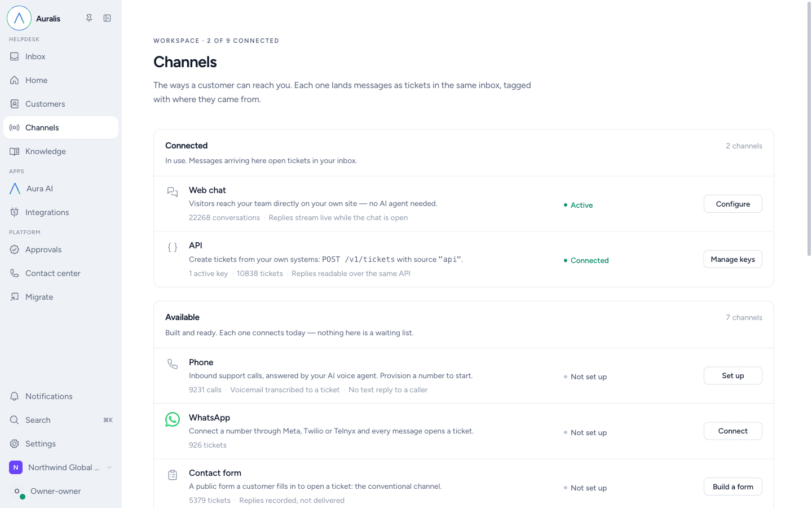Image resolution: width=812 pixels, height=508 pixels.
Task: Click the Integrations plug icon
Action: pyautogui.click(x=15, y=212)
